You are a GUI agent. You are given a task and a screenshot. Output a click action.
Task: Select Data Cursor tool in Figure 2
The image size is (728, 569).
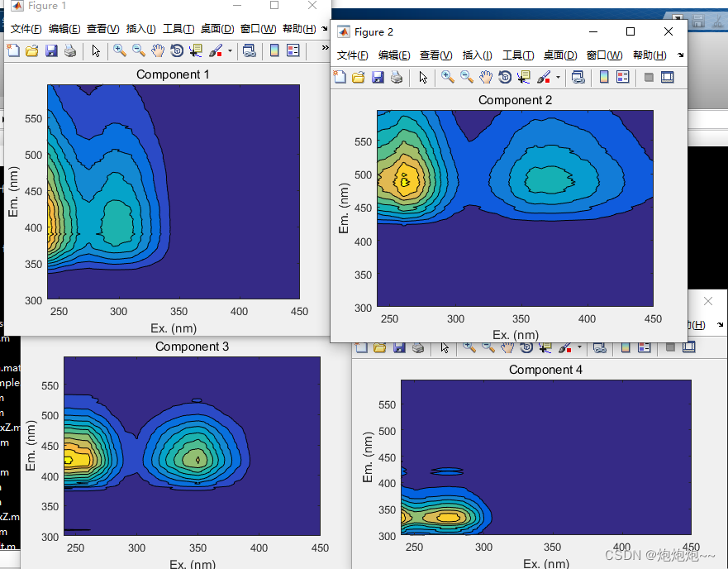tap(524, 77)
